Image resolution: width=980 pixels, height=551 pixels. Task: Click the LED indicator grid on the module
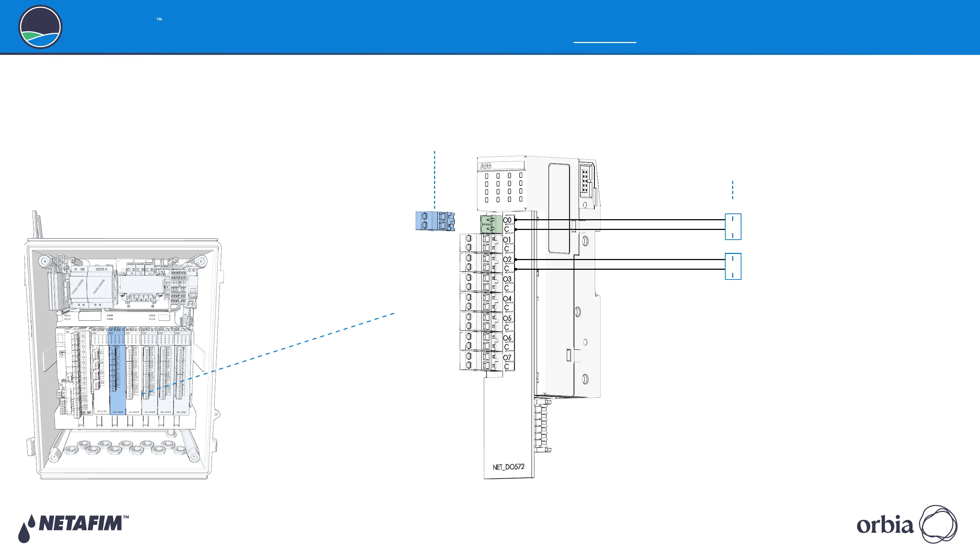pos(503,188)
